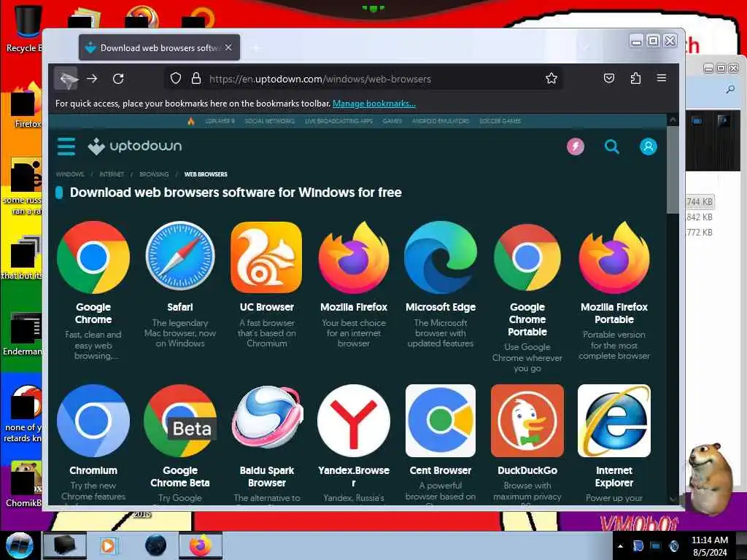
Task: Click the Microsoft Edge title link
Action: point(440,307)
